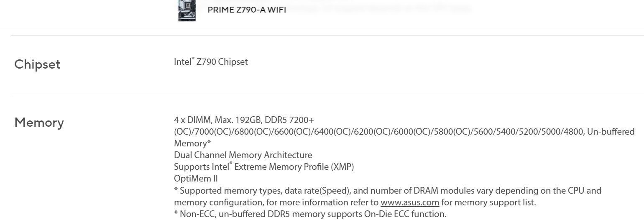644x220 pixels.
Task: Click the Chipset section heading
Action: [x=37, y=64]
